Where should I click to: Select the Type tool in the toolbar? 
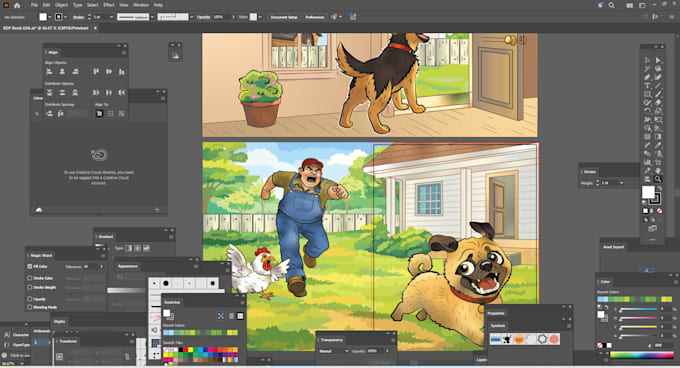pos(647,85)
